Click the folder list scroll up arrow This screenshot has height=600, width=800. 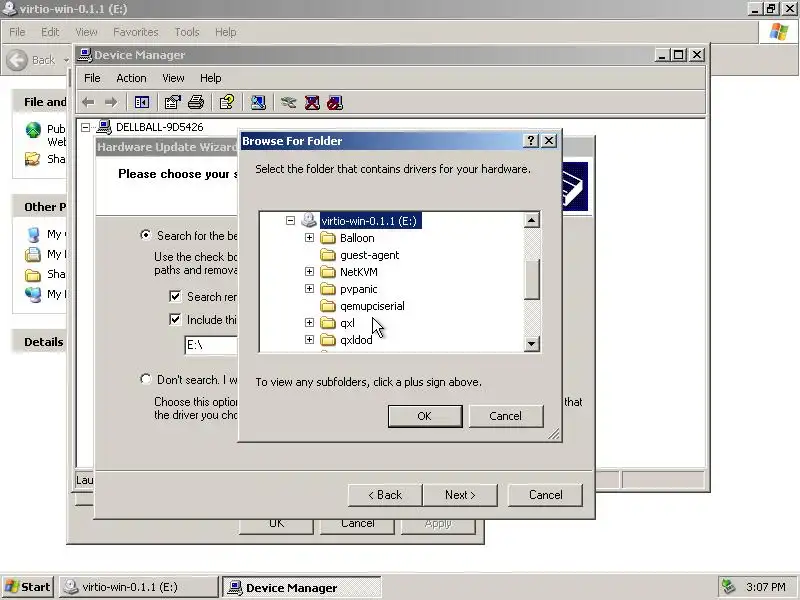pyautogui.click(x=532, y=220)
